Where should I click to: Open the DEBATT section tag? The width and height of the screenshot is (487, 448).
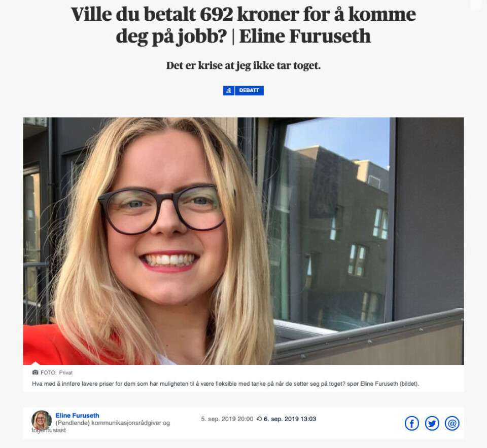[249, 91]
